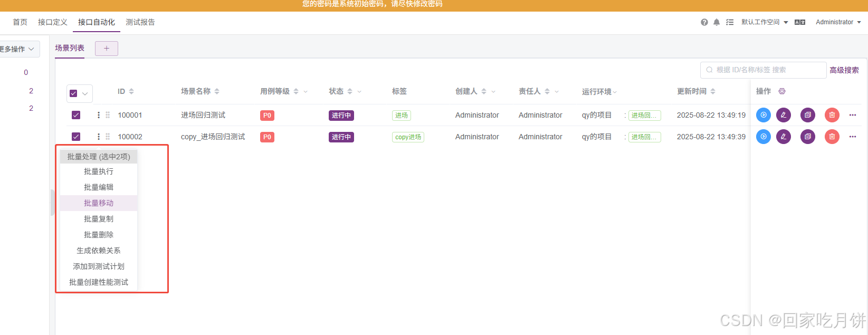Image resolution: width=868 pixels, height=335 pixels.
Task: Open the notifications bell icon
Action: [x=717, y=22]
